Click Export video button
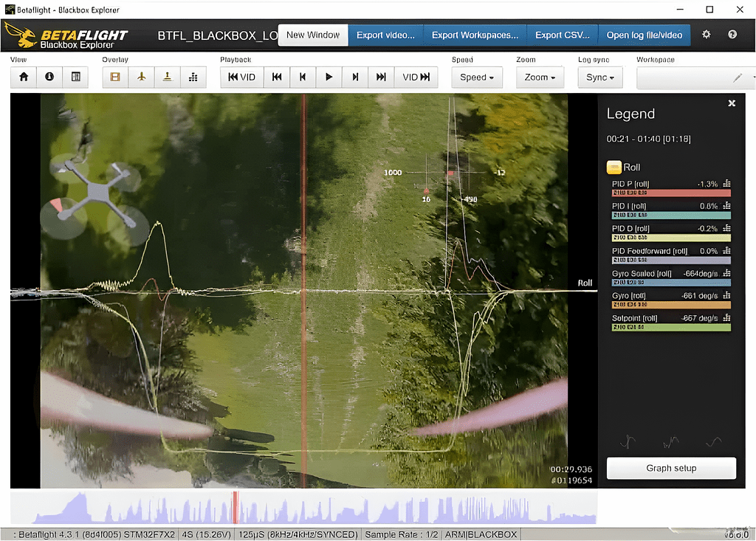Viewport: 756px width, 541px height. (385, 35)
